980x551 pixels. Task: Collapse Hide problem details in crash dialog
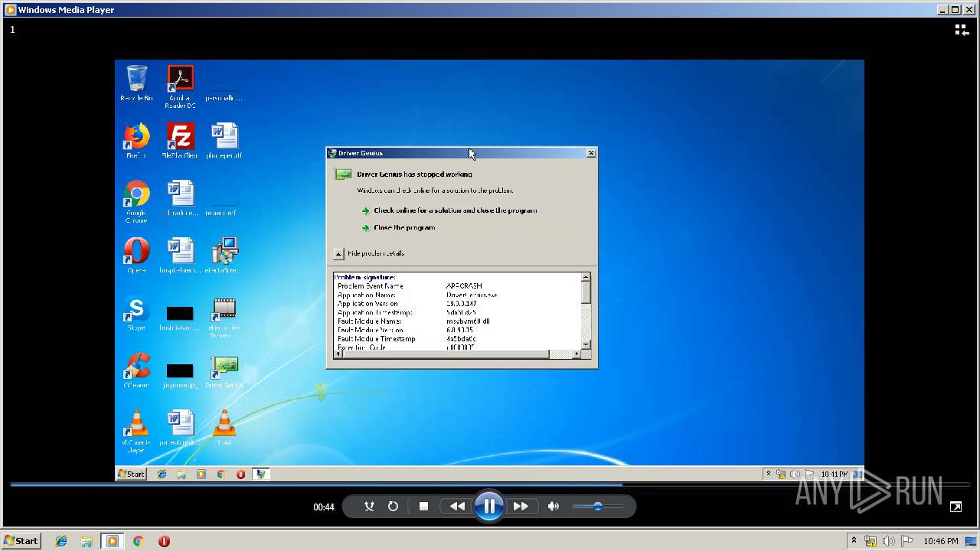point(368,253)
